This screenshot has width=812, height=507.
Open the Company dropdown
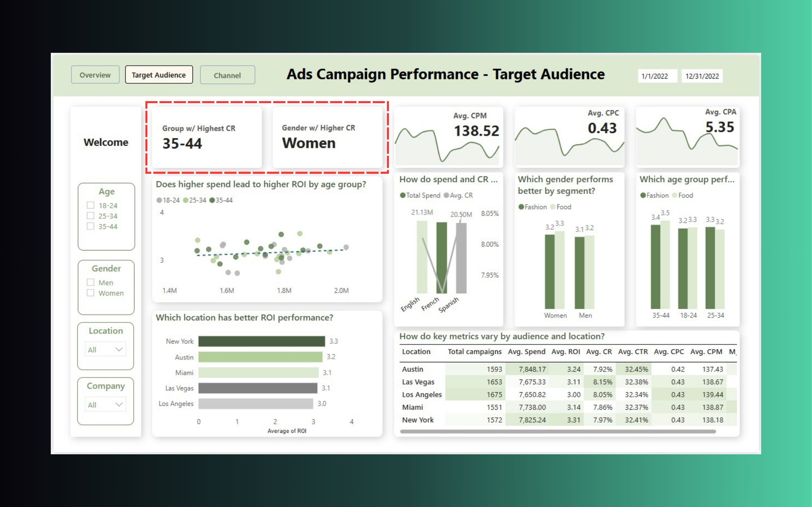pos(105,404)
